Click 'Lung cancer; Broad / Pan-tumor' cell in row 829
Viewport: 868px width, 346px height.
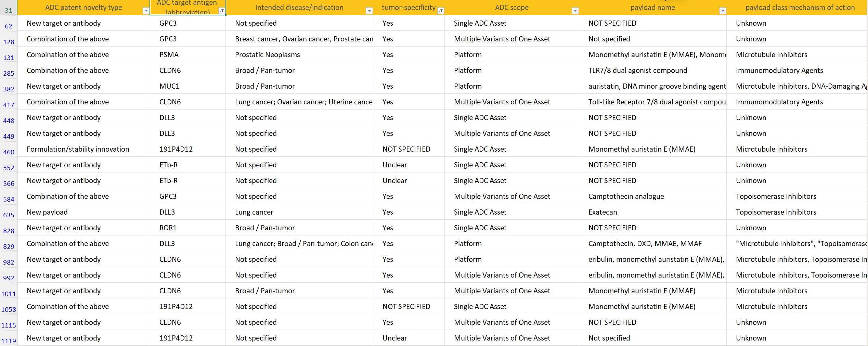299,243
